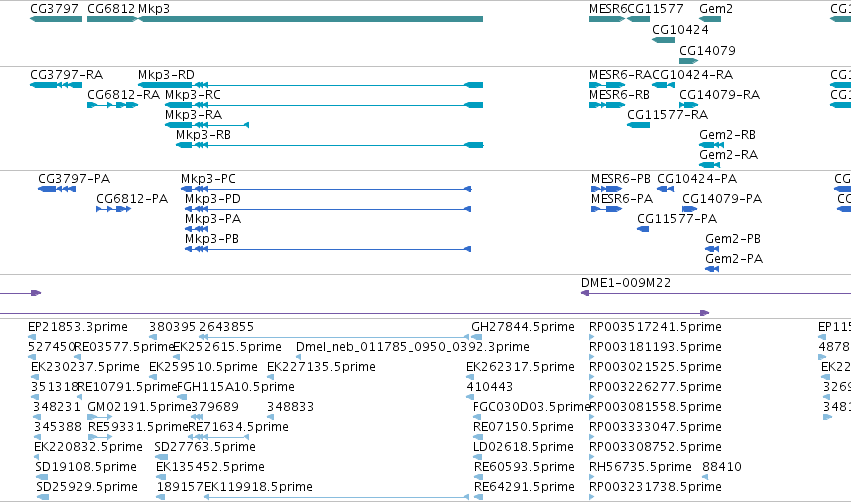Click EST FGC030D03.5prime
This screenshot has height=502, width=851.
coord(478,417)
